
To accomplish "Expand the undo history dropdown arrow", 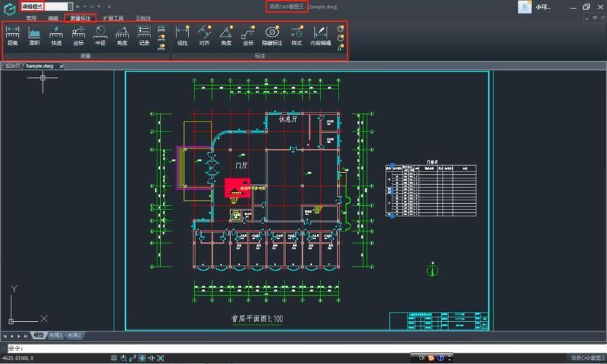I will click(83, 6).
